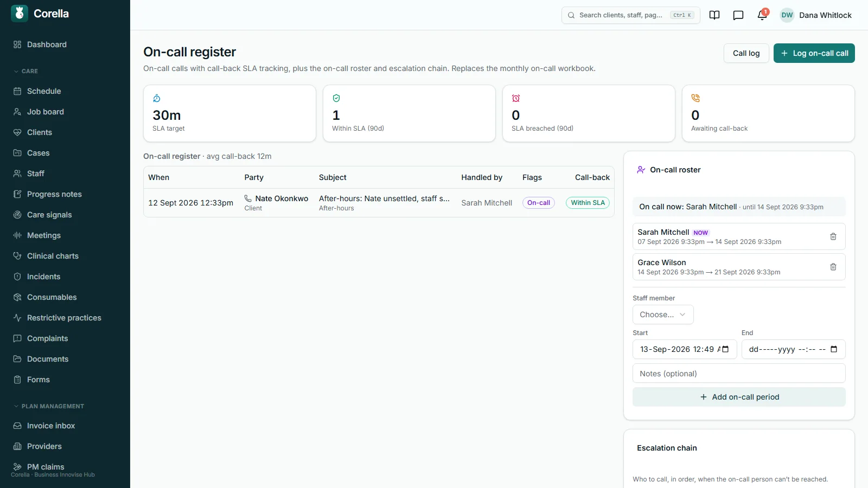Click the 12 Sept 2026 12:33pm cell
This screenshot has width=868, height=488.
pos(191,203)
